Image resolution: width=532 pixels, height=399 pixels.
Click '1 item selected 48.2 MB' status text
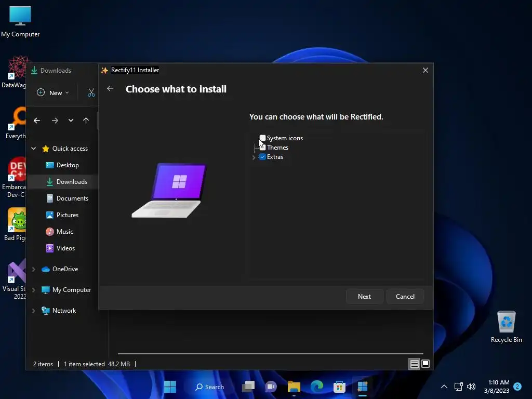coord(97,364)
